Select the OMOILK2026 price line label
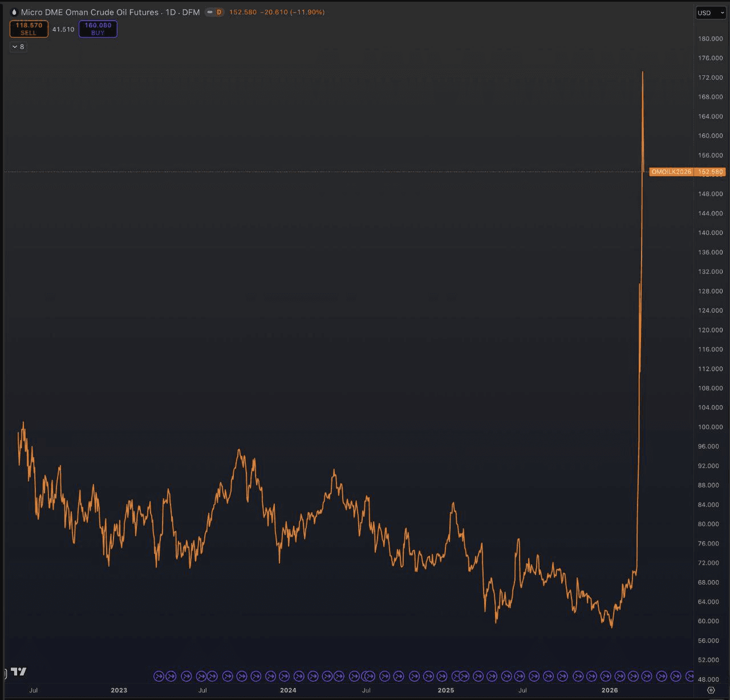Viewport: 730px width, 700px height. (671, 172)
